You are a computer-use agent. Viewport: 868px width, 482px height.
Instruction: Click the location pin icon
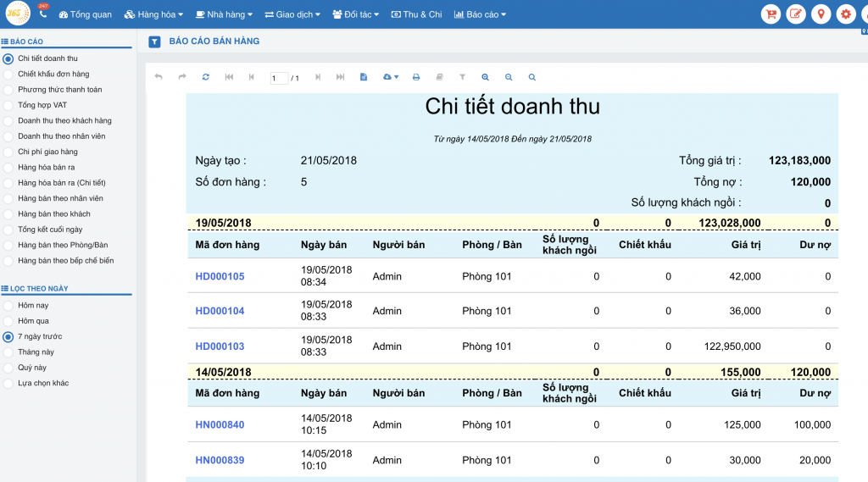pos(821,14)
